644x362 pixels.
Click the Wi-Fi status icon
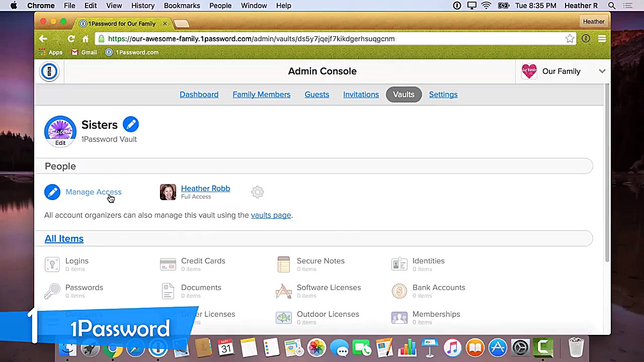486,6
